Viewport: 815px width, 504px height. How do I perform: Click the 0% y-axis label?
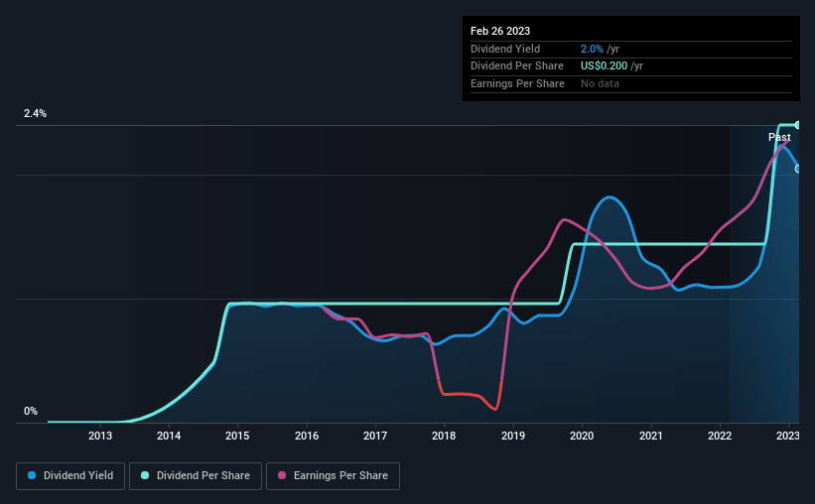31,411
